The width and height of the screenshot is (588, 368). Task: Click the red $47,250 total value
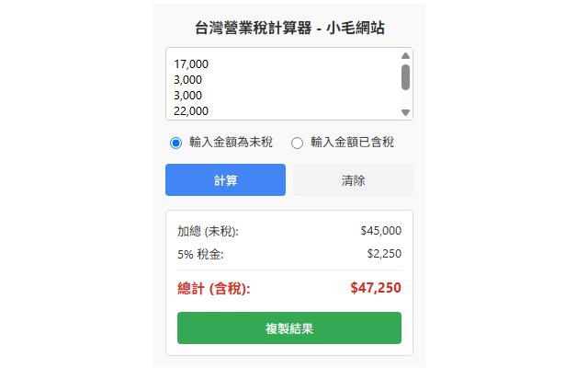[x=376, y=288]
